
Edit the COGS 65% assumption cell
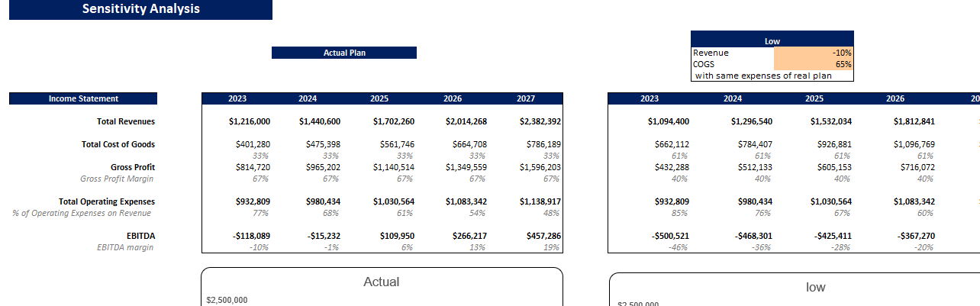point(814,64)
